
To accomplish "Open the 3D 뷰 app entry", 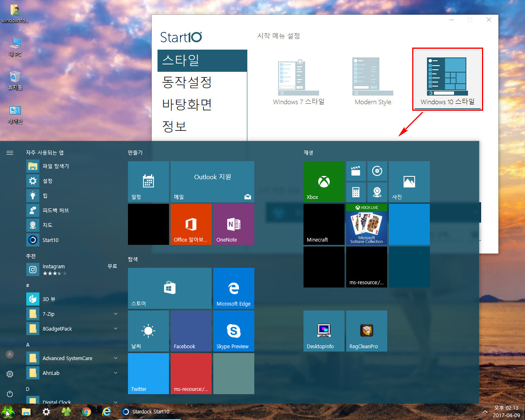I will (x=72, y=299).
